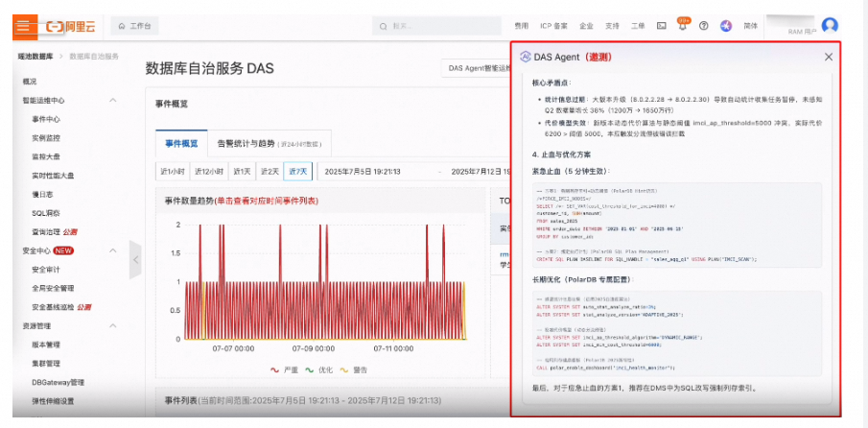The width and height of the screenshot is (868, 428).
Task: Click the start date field 2025年7月5日
Action: (x=364, y=172)
